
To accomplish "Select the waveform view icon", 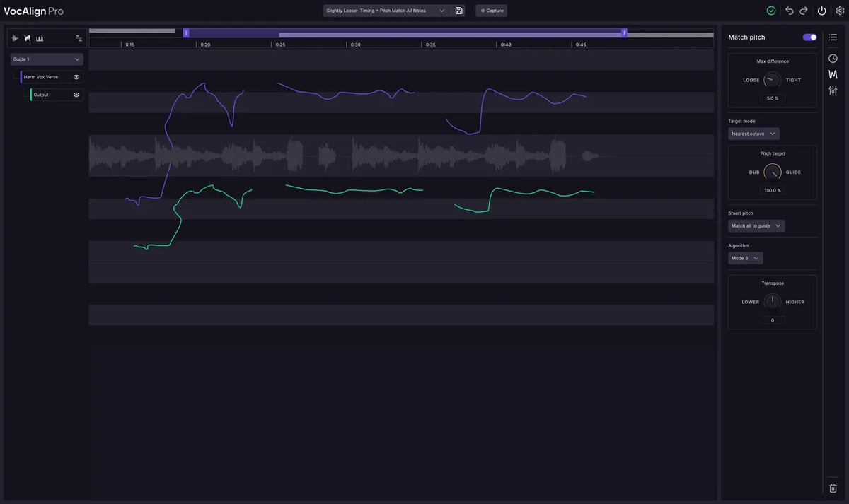I will click(x=16, y=38).
